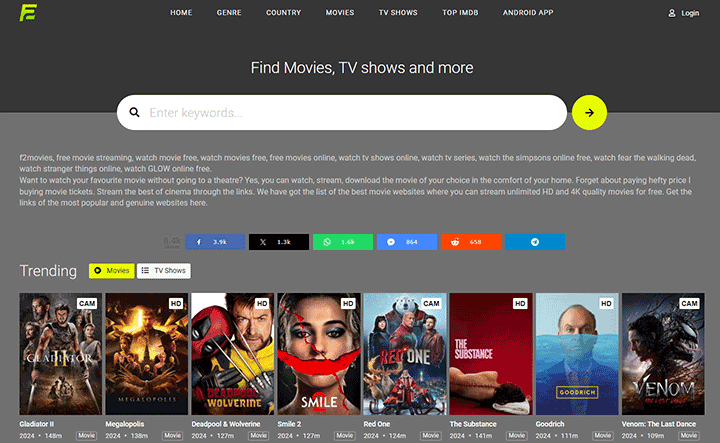
Task: Share on WhatsApp button showing 1.6k
Action: pos(343,242)
